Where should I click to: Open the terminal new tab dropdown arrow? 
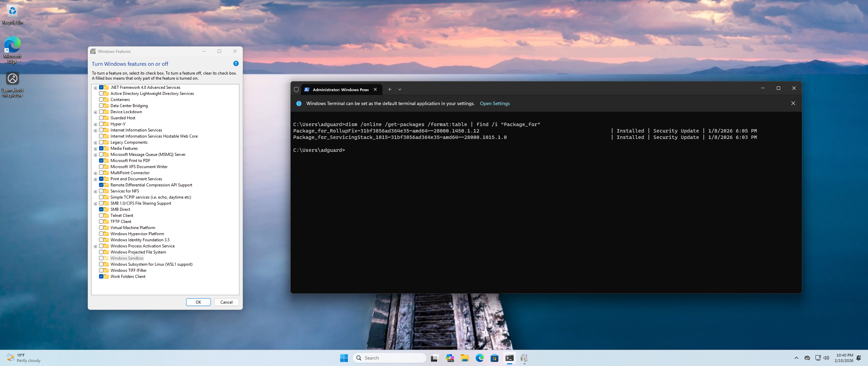point(400,89)
